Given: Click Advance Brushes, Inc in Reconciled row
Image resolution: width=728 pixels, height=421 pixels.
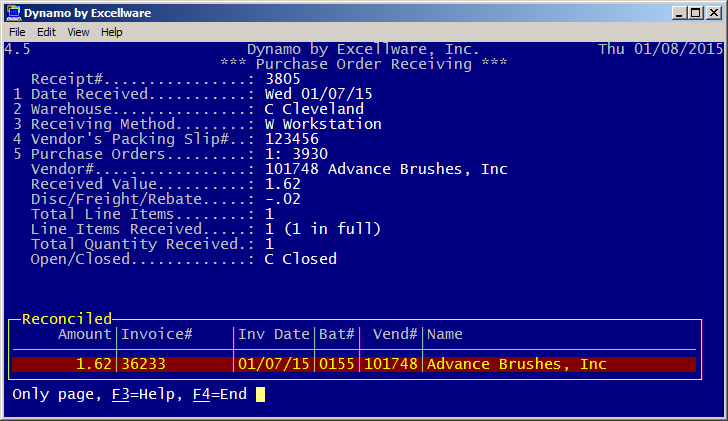Looking at the screenshot, I should pyautogui.click(x=517, y=364).
